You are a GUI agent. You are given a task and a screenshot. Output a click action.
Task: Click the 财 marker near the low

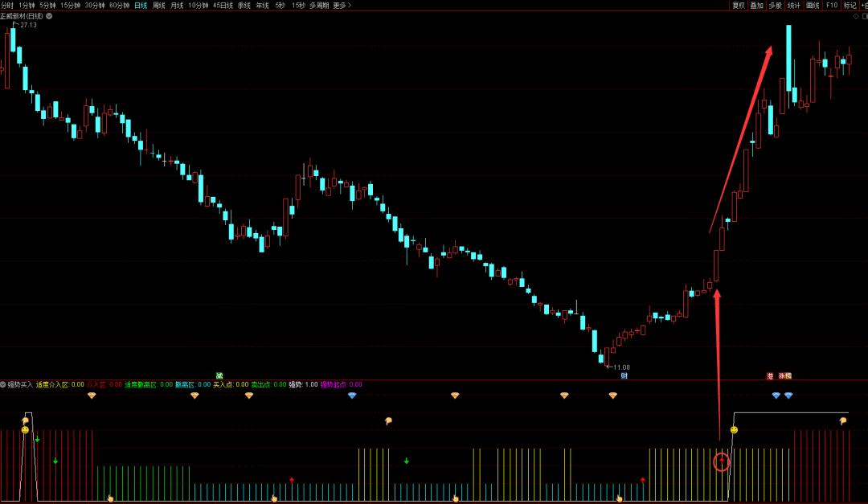point(624,375)
